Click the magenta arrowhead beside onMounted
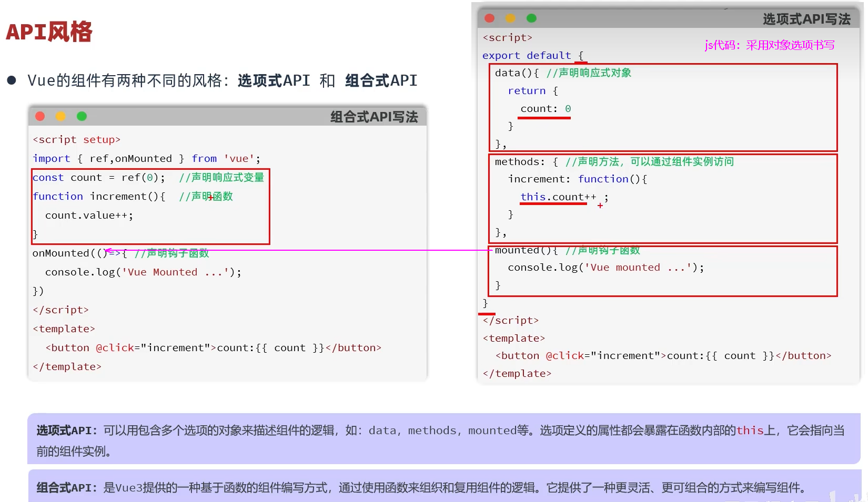Viewport: 868px width, 502px height. coord(108,251)
